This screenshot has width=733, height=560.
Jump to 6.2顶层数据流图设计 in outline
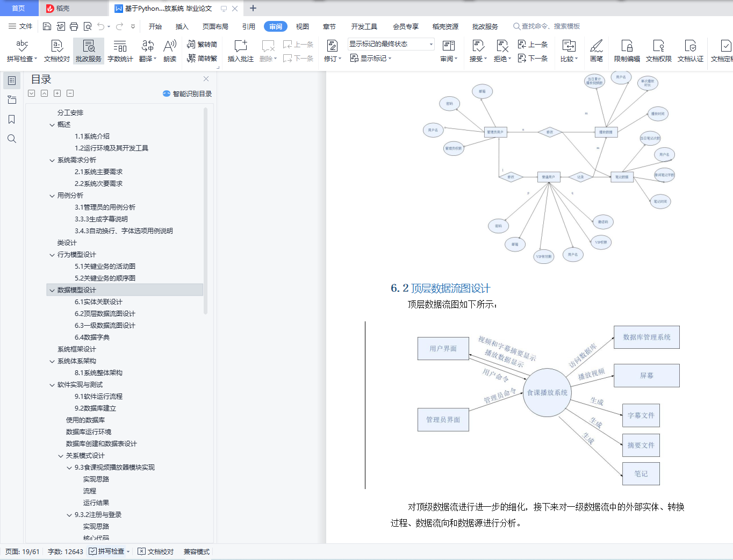(x=105, y=314)
